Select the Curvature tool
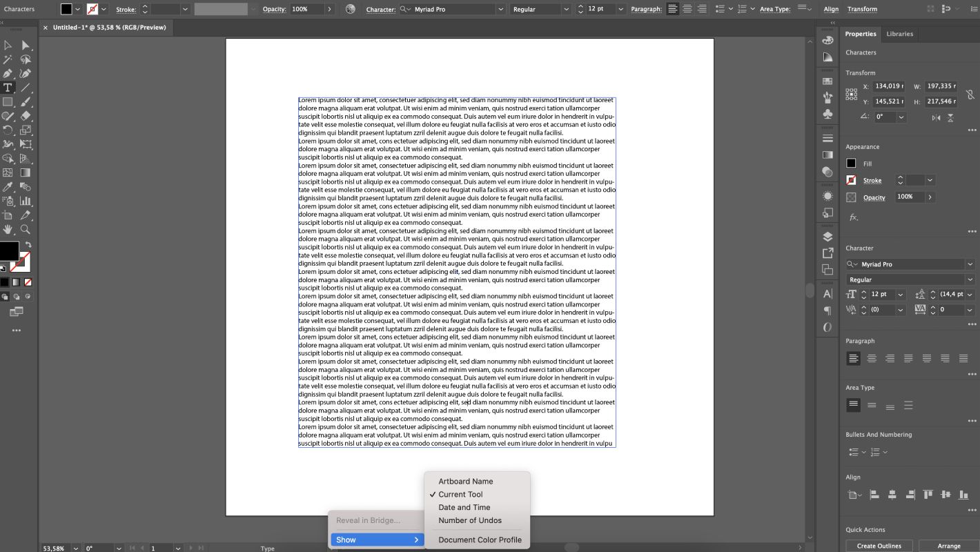This screenshot has width=980, height=552. pyautogui.click(x=26, y=74)
